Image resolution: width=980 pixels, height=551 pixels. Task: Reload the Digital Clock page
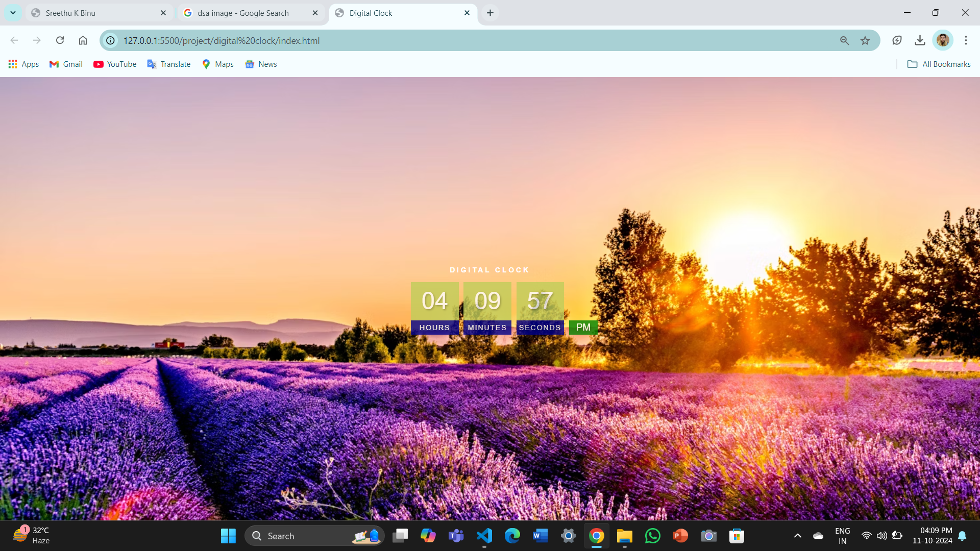click(60, 40)
